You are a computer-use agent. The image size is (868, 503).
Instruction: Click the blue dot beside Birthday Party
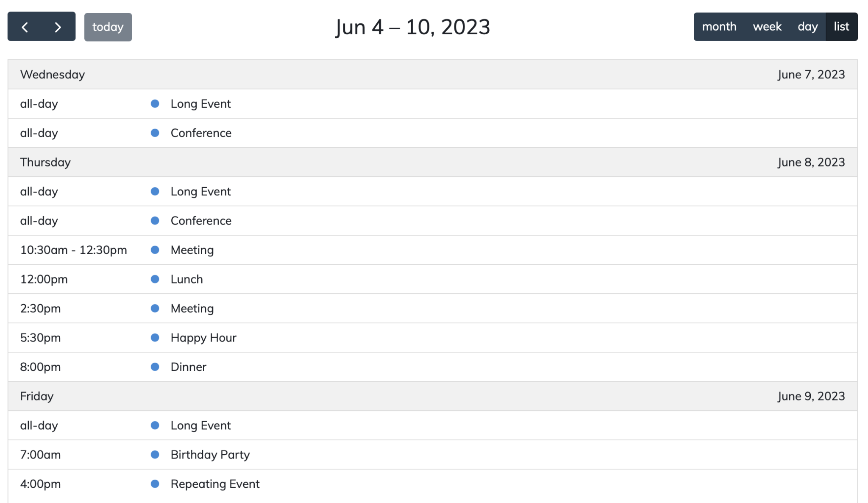[155, 454]
